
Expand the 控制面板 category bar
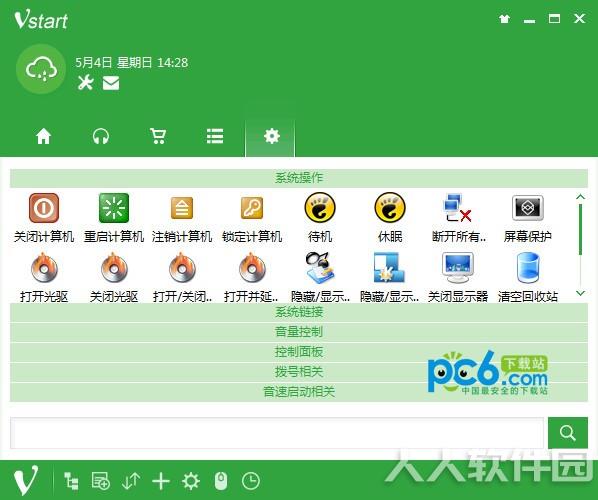299,352
